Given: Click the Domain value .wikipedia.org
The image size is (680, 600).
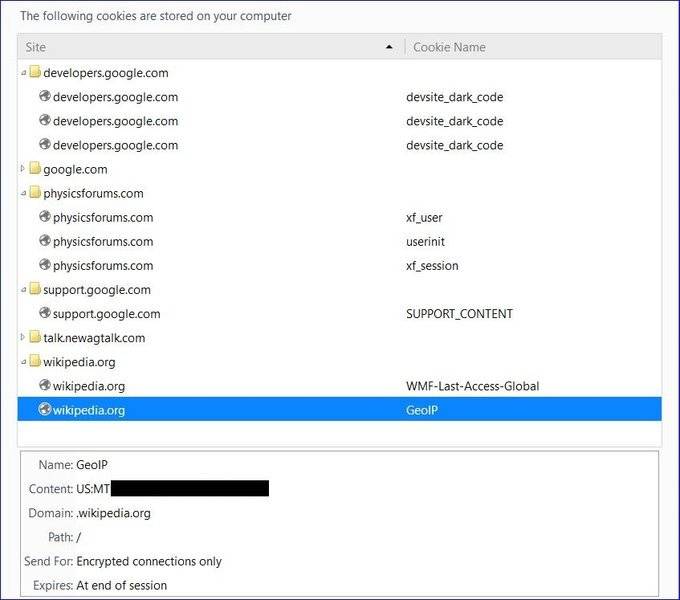Looking at the screenshot, I should (114, 513).
